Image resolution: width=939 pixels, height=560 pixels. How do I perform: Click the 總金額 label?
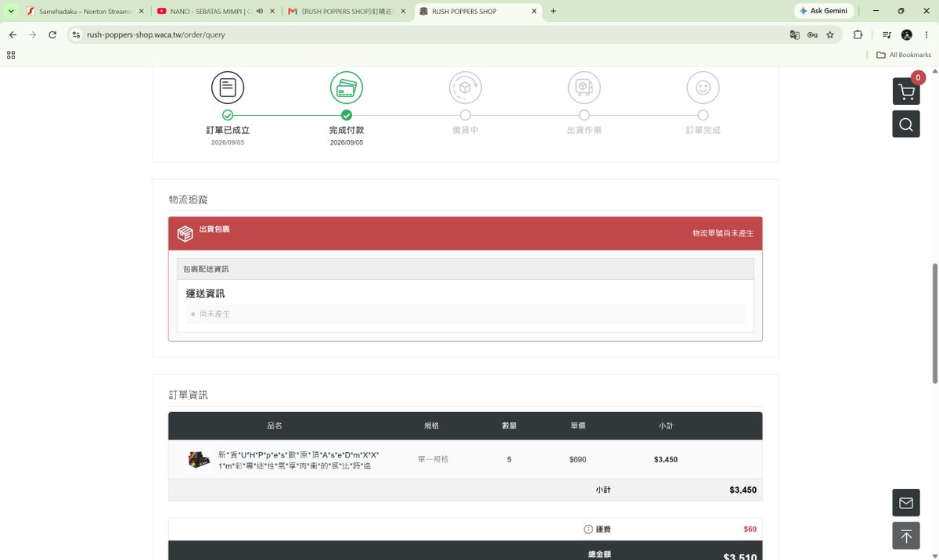(x=599, y=554)
